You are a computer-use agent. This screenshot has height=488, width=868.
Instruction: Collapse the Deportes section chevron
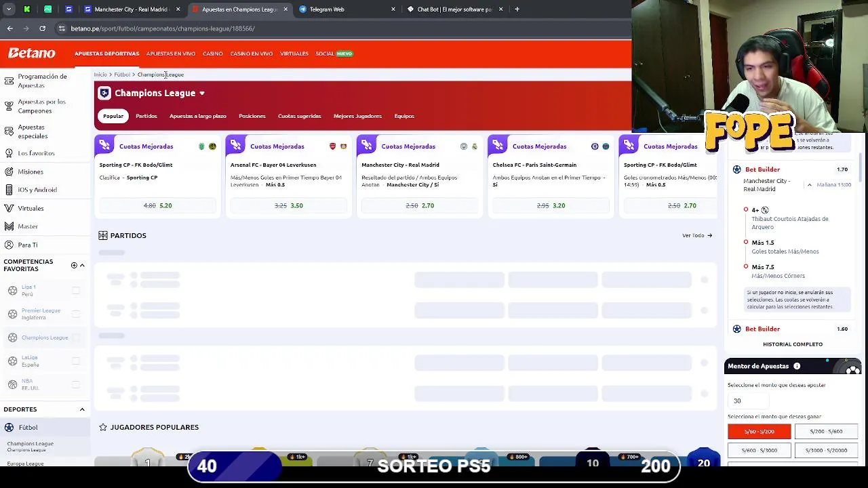82,409
